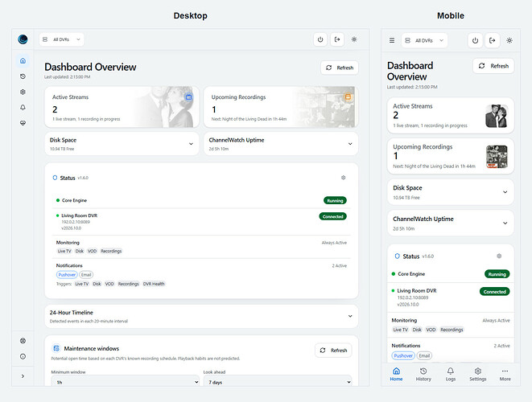Click Running badge on mobile Core Engine
The width and height of the screenshot is (532, 402).
[497, 274]
